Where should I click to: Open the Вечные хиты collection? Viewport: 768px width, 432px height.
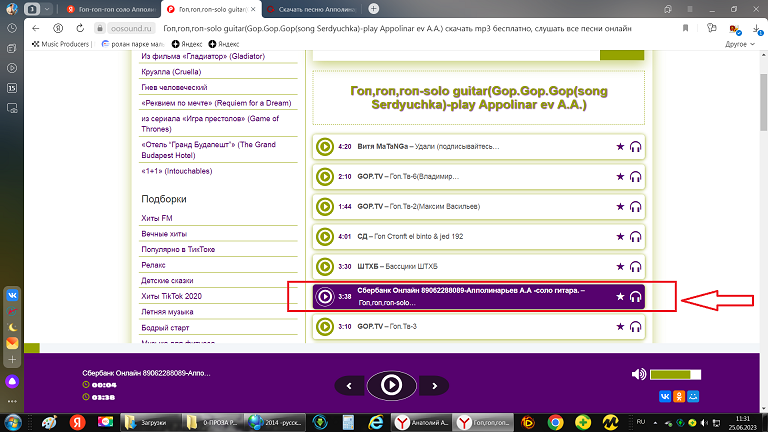pyautogui.click(x=164, y=234)
